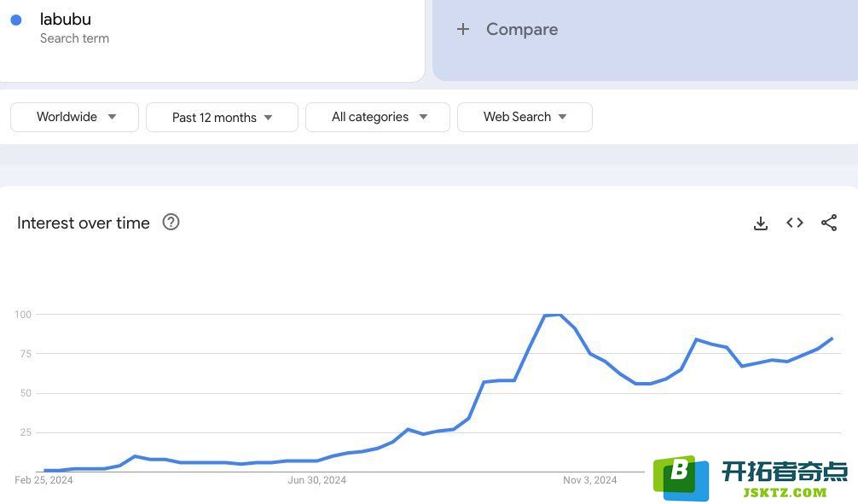
Task: Open the Web Search type dropdown
Action: click(x=525, y=117)
